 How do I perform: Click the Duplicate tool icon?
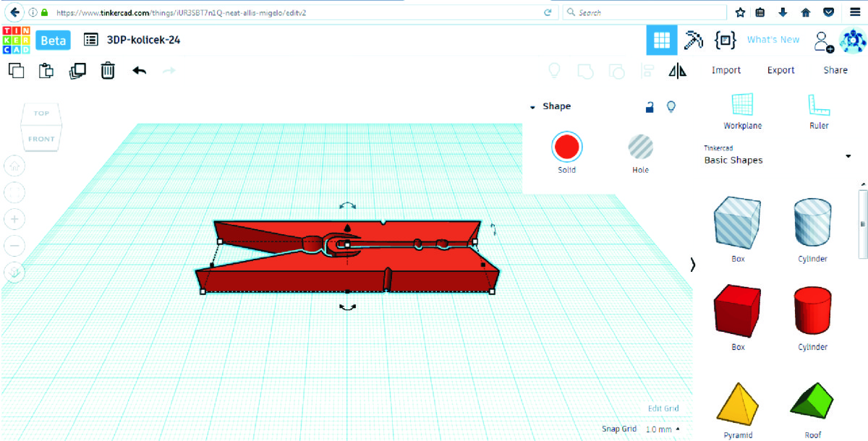pyautogui.click(x=77, y=71)
